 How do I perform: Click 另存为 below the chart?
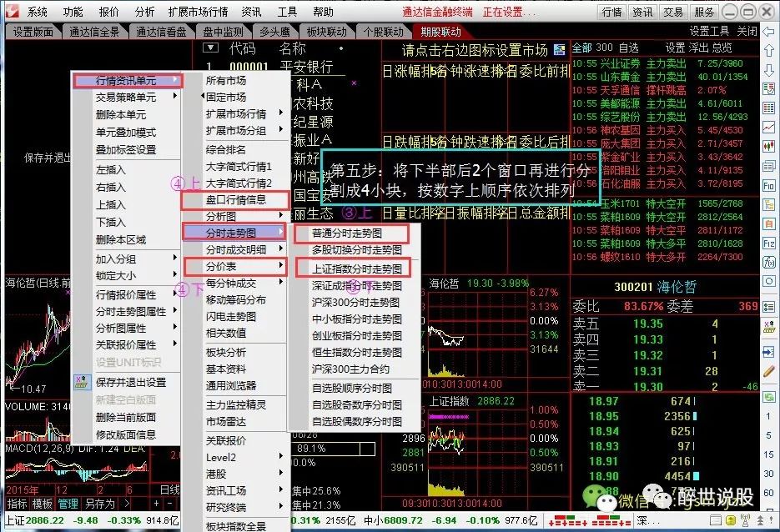click(x=100, y=504)
